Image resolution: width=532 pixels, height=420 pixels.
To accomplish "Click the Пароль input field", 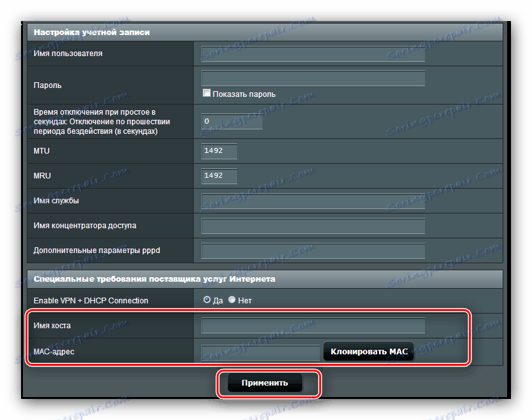I will tap(312, 78).
